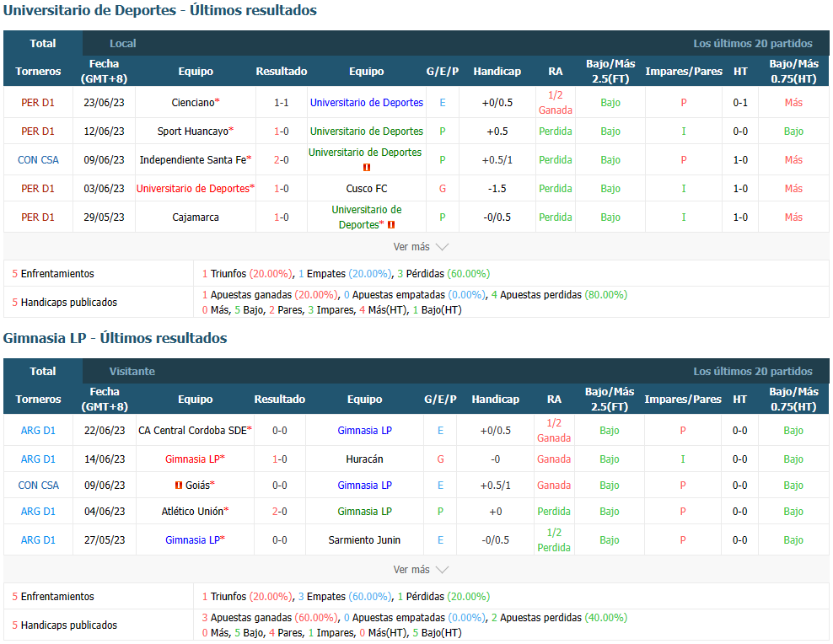Image resolution: width=833 pixels, height=644 pixels.
Task: Click the 2-0 result for Independiente Santa Fe
Action: coord(282,160)
